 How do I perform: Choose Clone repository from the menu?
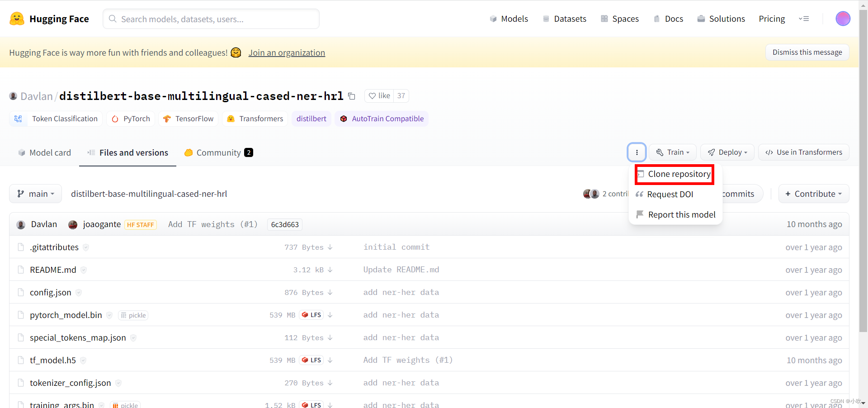tap(674, 174)
